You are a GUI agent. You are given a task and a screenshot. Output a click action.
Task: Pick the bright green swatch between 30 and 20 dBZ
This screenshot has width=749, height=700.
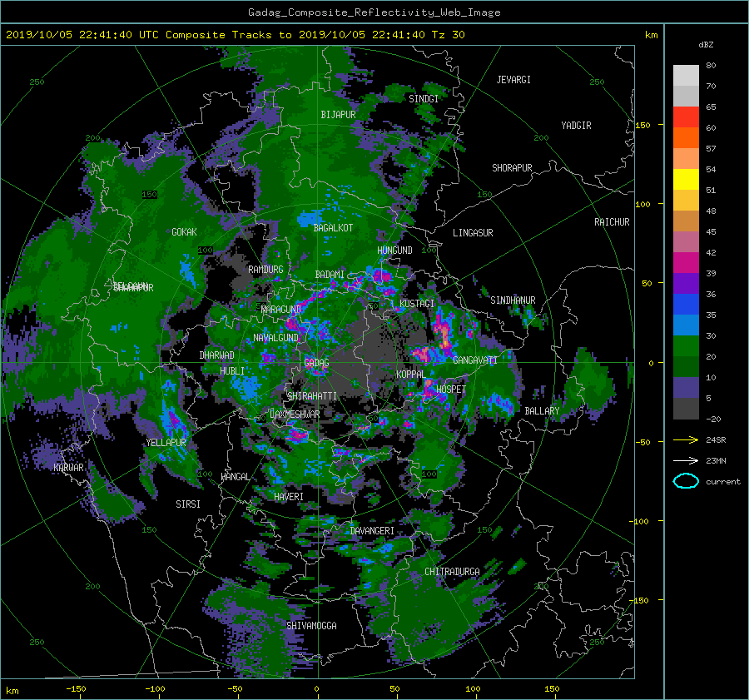[686, 346]
